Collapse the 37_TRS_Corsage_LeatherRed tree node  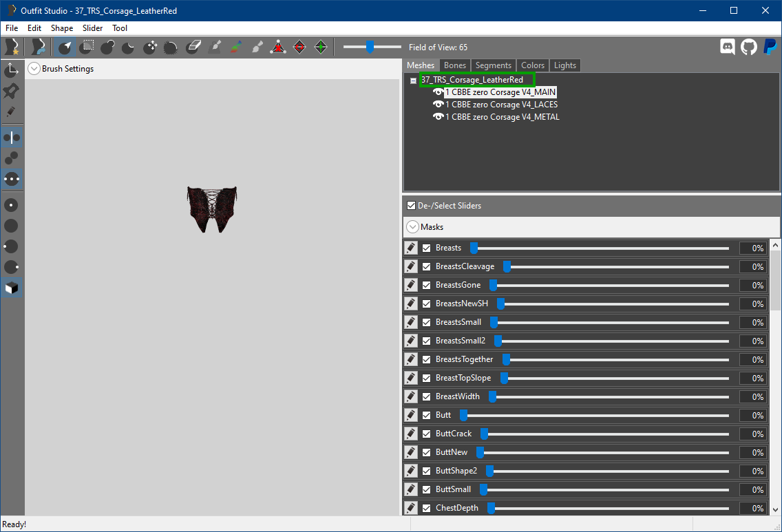pos(414,81)
